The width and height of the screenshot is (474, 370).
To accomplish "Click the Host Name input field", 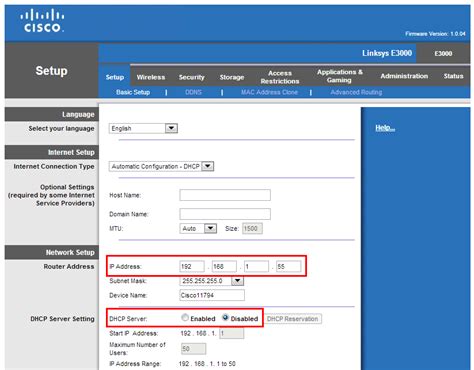I will 225,195.
